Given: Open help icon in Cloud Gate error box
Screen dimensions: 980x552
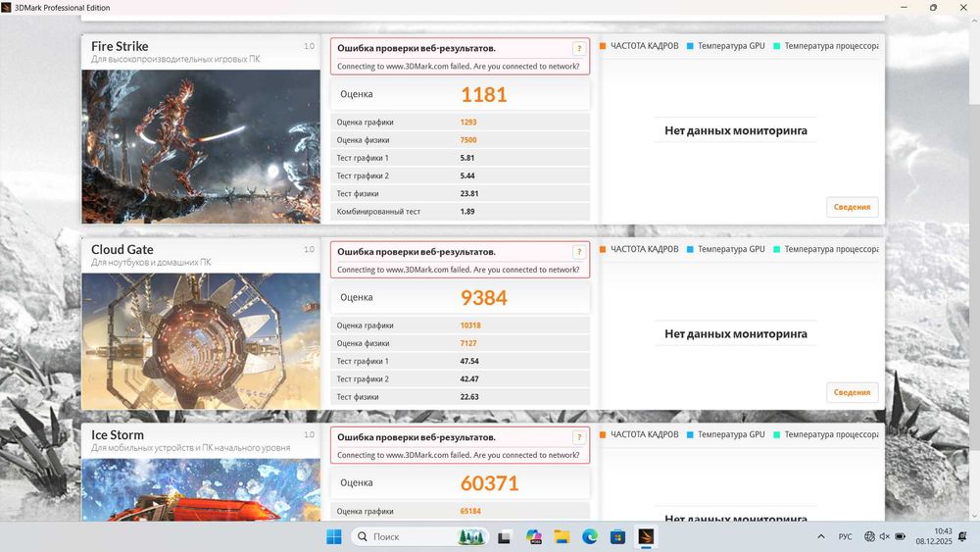Looking at the screenshot, I should pos(579,252).
